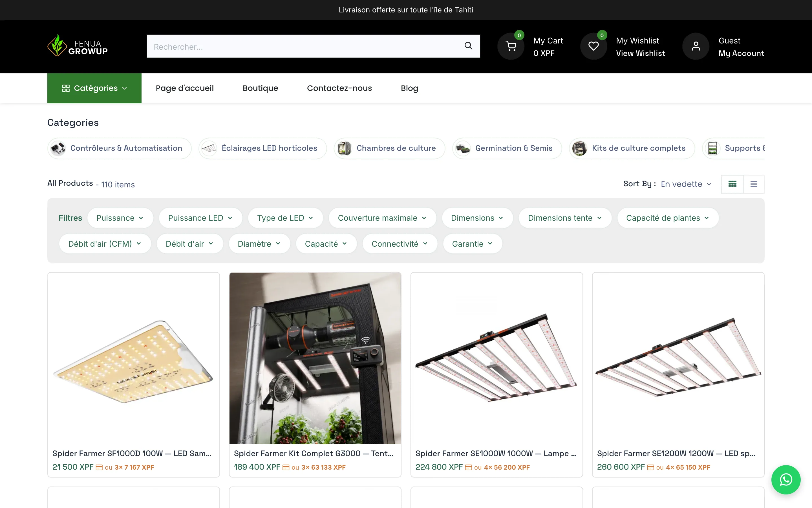
Task: Click the guest account user icon
Action: (696, 46)
